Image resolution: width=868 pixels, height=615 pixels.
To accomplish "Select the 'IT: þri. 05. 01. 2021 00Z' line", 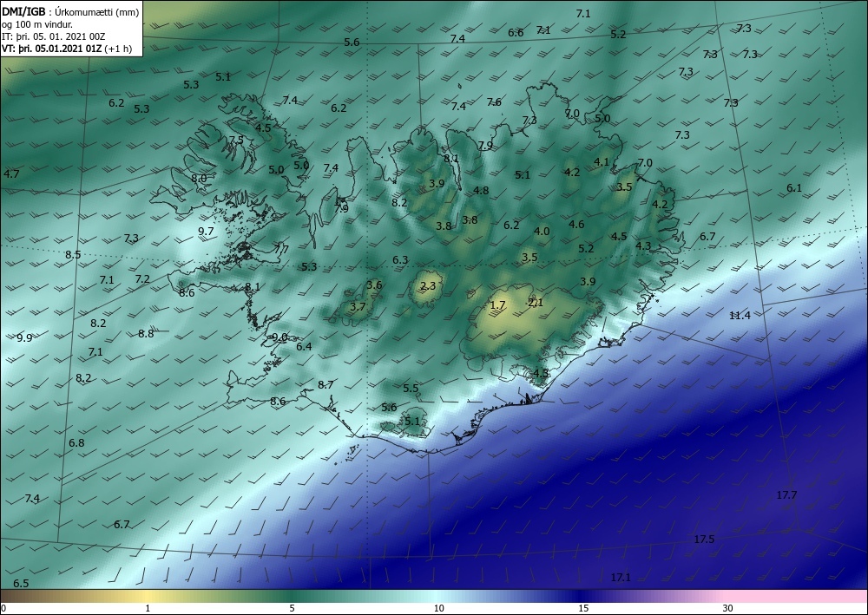I will point(54,36).
